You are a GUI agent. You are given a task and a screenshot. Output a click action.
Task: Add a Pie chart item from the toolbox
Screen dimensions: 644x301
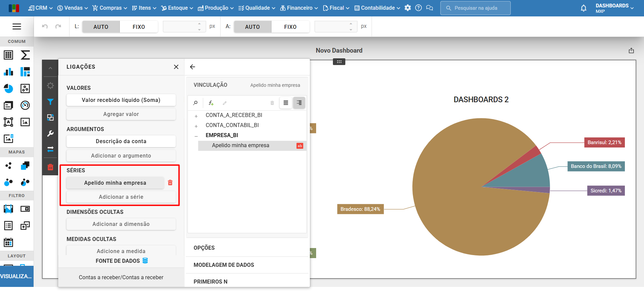tap(8, 88)
